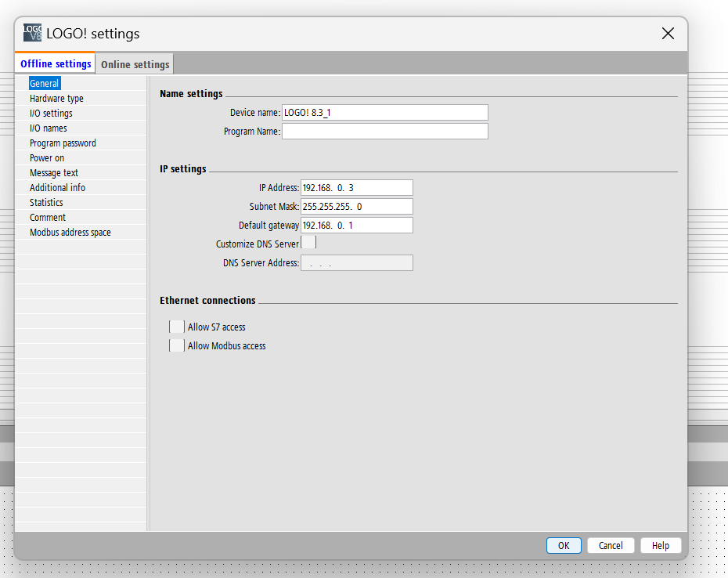This screenshot has width=728, height=578.
Task: Open the Hardware type settings
Action: [56, 98]
